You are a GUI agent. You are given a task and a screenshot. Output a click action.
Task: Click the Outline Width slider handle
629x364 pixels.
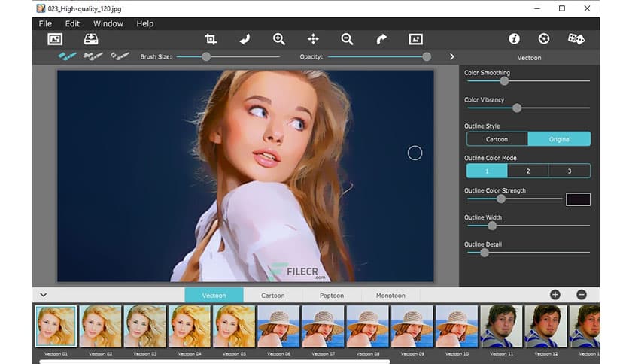pyautogui.click(x=492, y=226)
